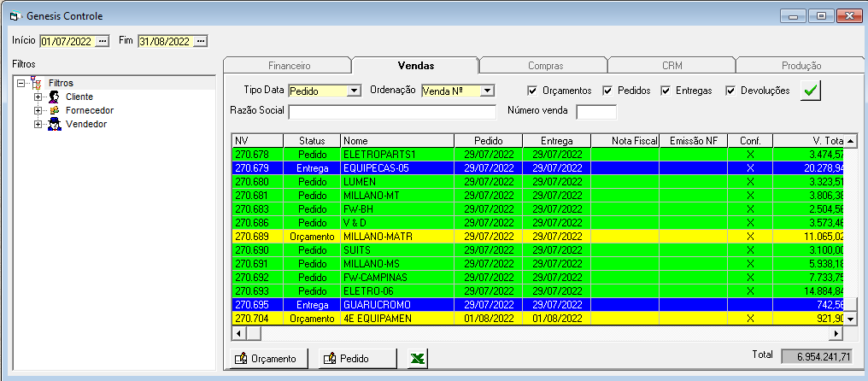Select the V & D row
868x381 pixels.
click(x=537, y=223)
